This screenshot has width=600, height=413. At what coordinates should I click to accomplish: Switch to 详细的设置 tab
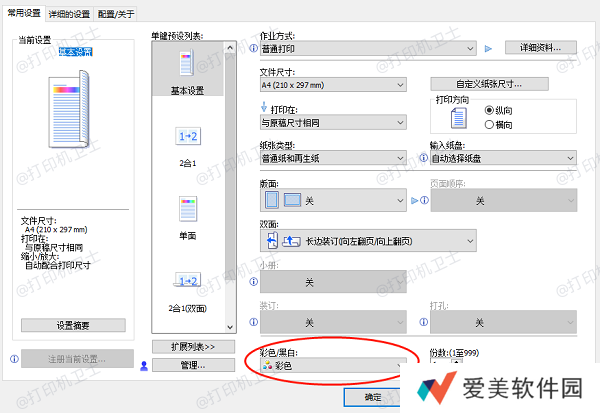(x=69, y=14)
